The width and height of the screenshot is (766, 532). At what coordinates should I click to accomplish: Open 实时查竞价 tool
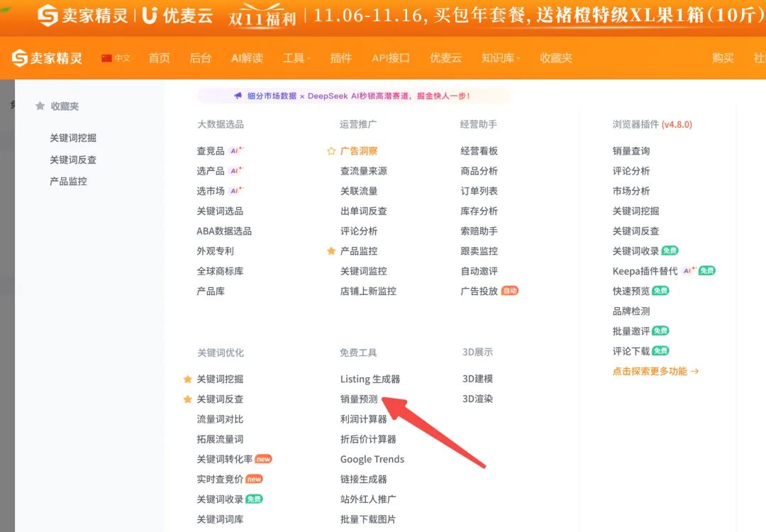[x=220, y=480]
